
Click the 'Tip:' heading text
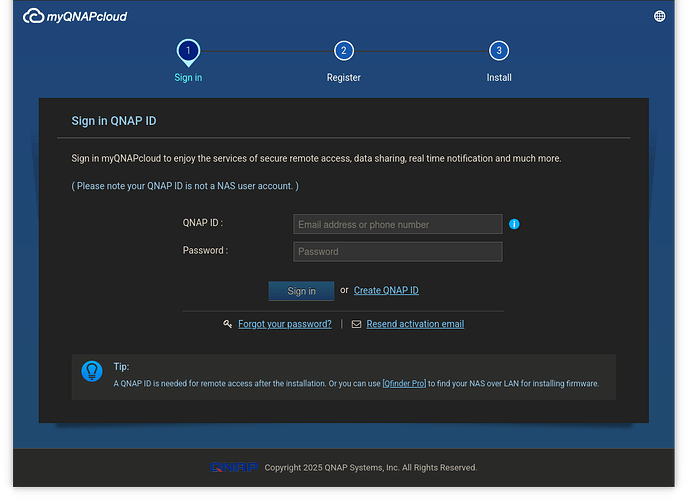[121, 367]
